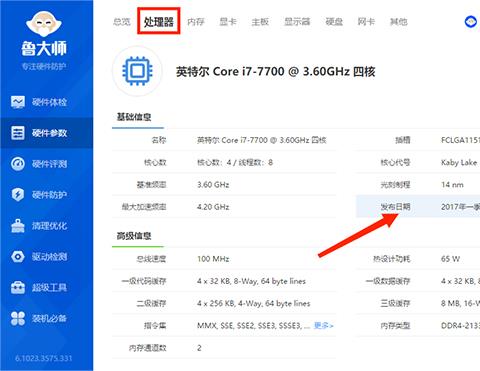Click the MMX, SSE, SSE2 instruction set text

tap(253, 326)
